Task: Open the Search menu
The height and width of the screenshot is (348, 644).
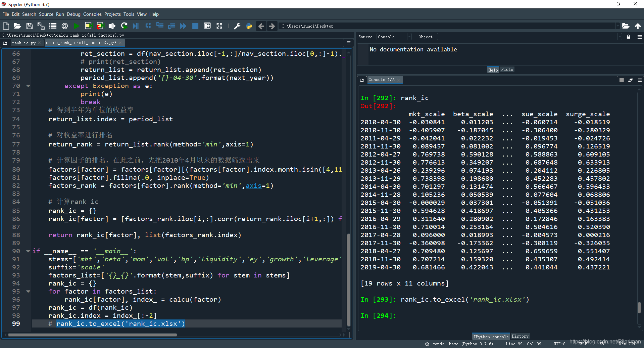Action: [29, 14]
